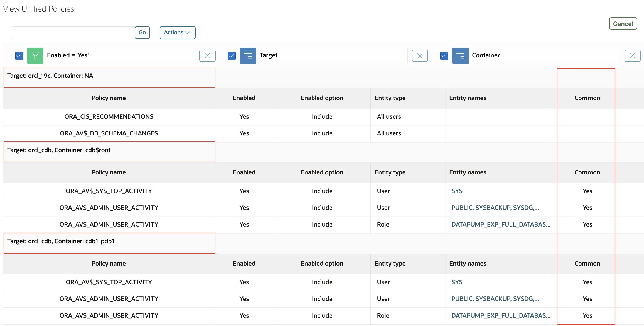Viewport: 644px width, 326px height.
Task: Click the Container break pill label
Action: point(485,55)
